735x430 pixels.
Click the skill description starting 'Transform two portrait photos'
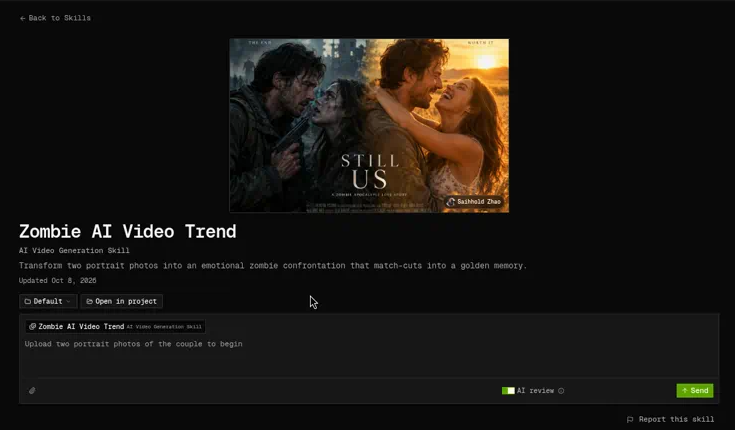[273, 265]
